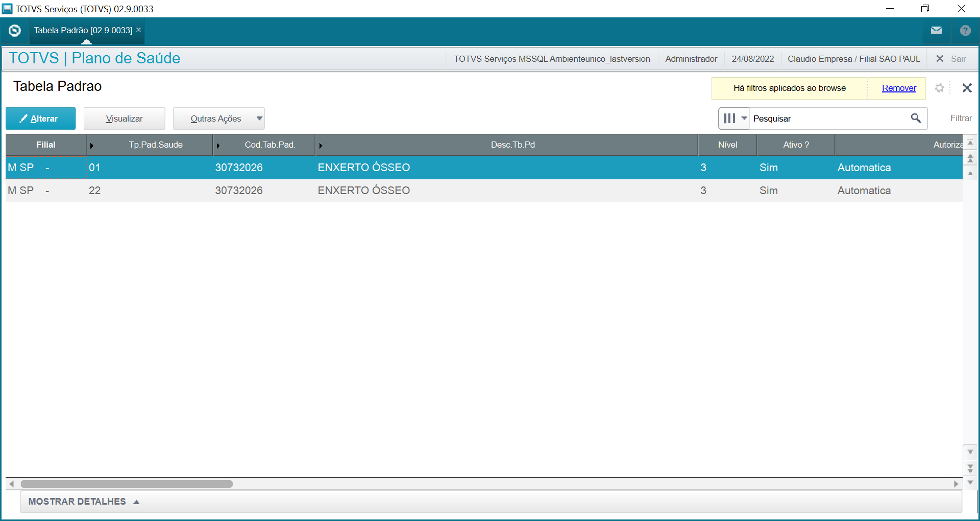
Task: Open the help question mark icon
Action: (965, 31)
